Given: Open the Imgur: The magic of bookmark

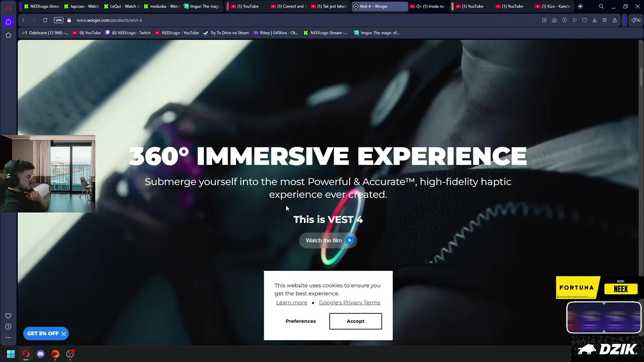Looking at the screenshot, I should (x=376, y=33).
